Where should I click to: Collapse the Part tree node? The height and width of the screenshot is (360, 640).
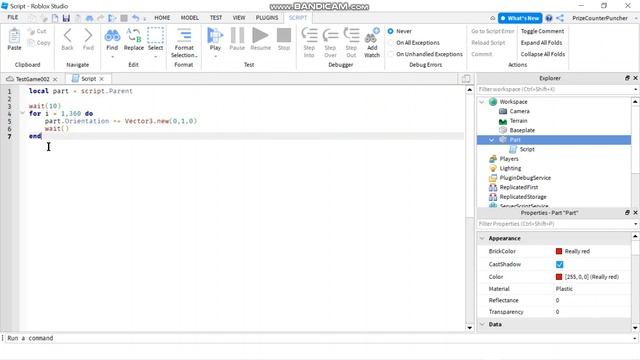[x=492, y=140]
